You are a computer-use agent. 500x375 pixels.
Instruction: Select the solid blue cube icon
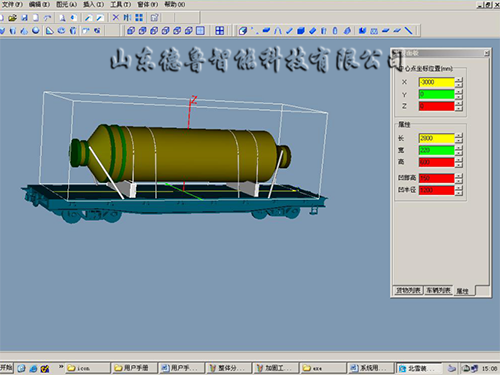(x=301, y=31)
